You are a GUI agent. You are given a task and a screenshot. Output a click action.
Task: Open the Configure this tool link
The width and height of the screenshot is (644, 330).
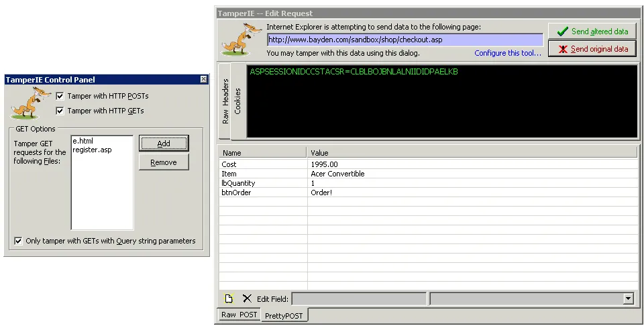pyautogui.click(x=507, y=53)
